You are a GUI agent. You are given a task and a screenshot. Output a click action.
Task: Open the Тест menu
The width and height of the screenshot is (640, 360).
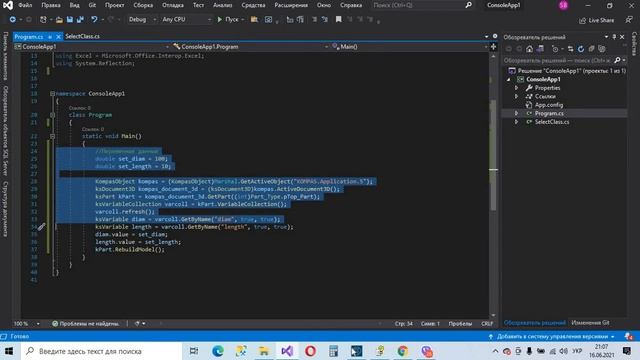pos(198,5)
